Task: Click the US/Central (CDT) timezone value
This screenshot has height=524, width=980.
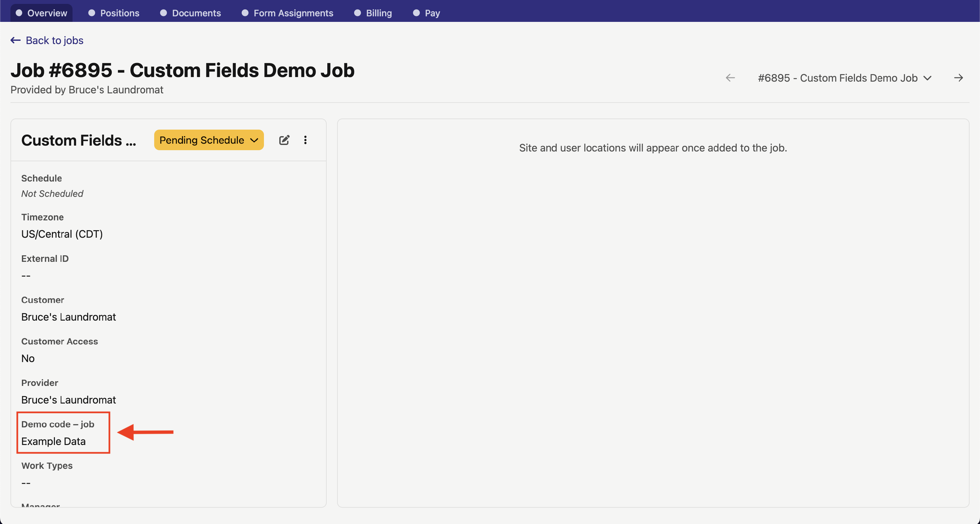Action: [x=62, y=234]
